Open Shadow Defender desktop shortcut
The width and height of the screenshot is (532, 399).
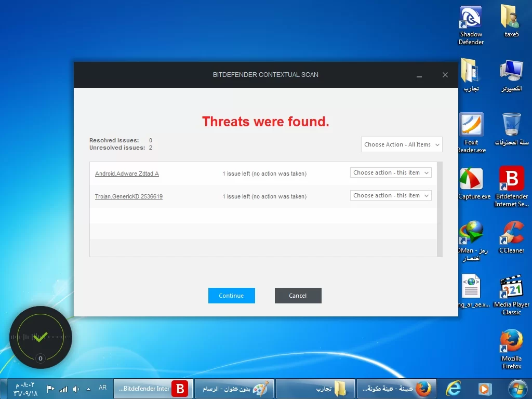[471, 25]
